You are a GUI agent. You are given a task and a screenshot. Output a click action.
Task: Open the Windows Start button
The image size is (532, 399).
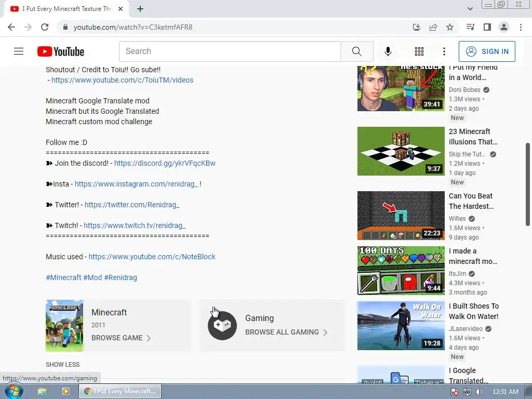14,391
